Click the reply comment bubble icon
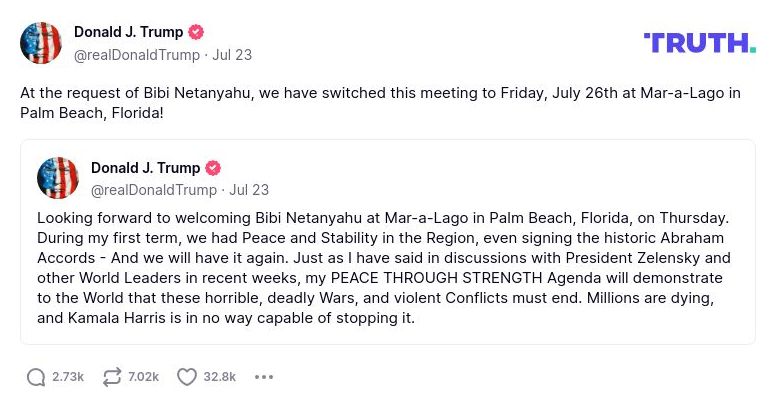The image size is (777, 407). pos(36,377)
